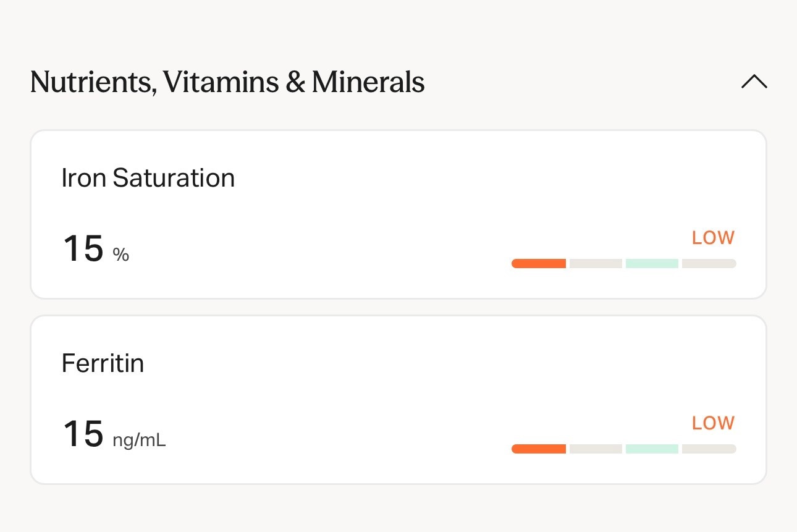Select the Ferritin value 15
The image size is (797, 532).
click(x=83, y=434)
